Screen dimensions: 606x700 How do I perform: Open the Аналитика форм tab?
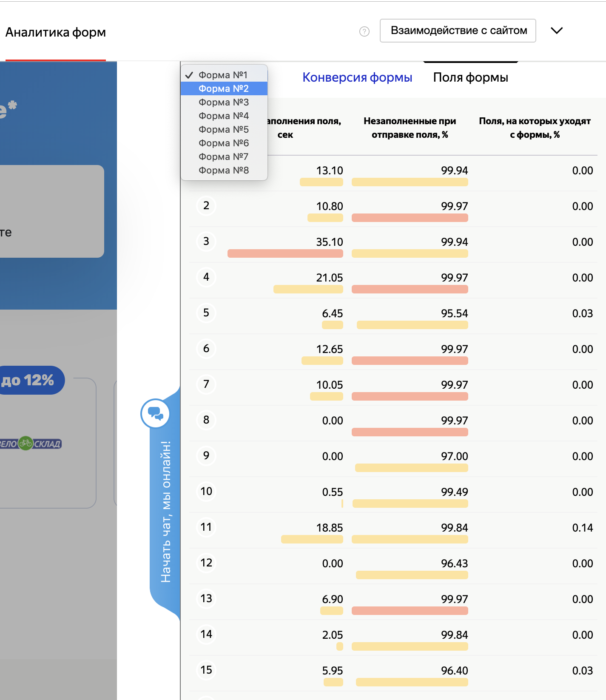coord(56,32)
